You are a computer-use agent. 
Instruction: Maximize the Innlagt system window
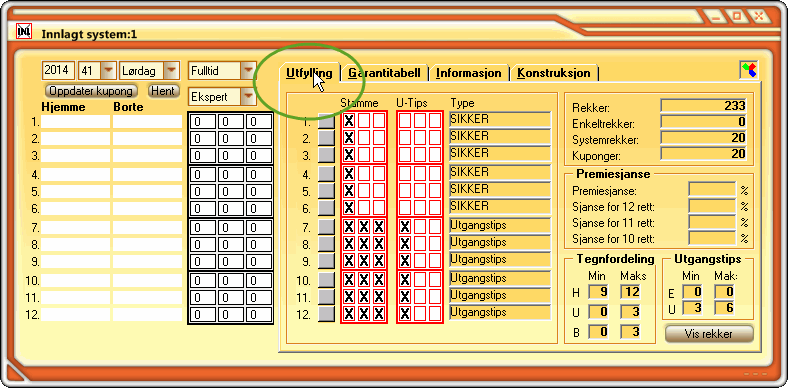[738, 17]
